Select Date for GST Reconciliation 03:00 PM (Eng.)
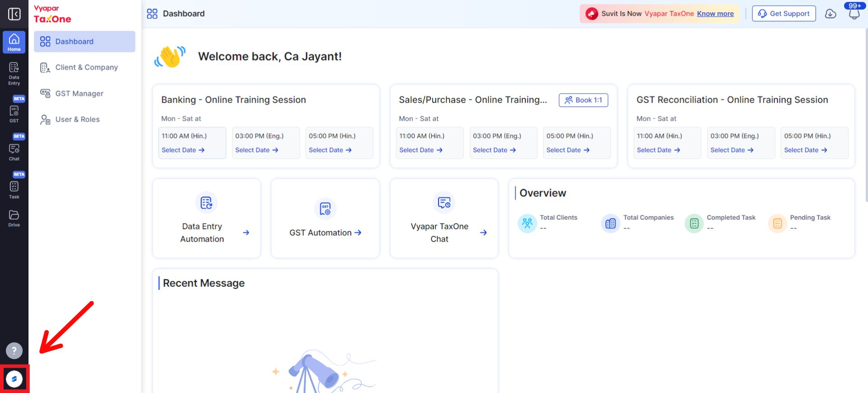This screenshot has height=393, width=868. [732, 150]
